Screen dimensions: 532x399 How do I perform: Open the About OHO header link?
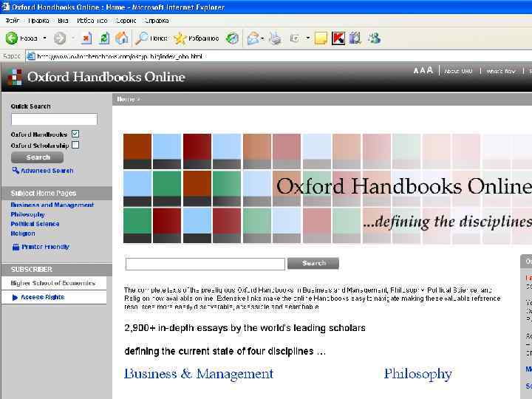coord(458,71)
